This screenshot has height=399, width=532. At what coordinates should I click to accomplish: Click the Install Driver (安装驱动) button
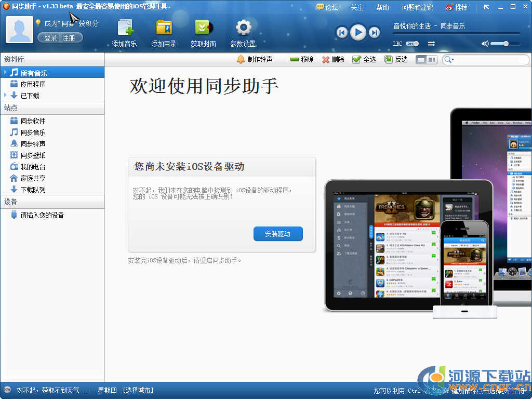click(x=278, y=234)
